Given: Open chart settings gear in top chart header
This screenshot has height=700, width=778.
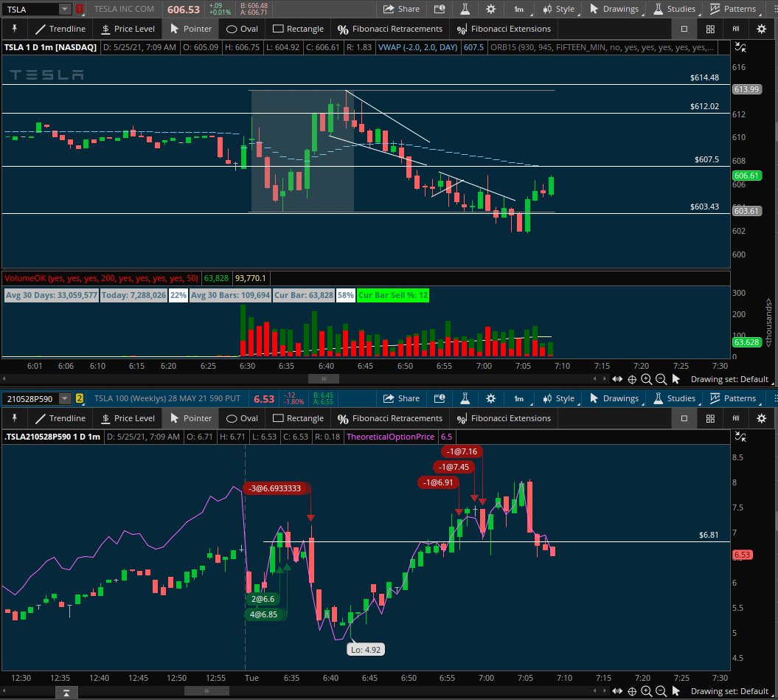Looking at the screenshot, I should tap(490, 9).
